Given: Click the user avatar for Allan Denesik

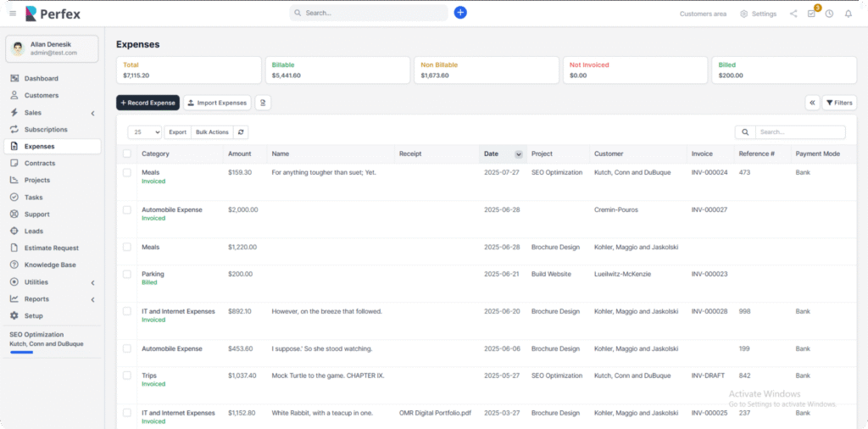Looking at the screenshot, I should click(x=19, y=48).
